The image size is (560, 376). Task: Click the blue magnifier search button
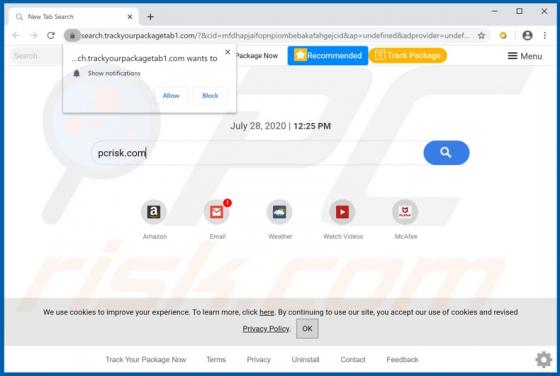click(x=446, y=153)
